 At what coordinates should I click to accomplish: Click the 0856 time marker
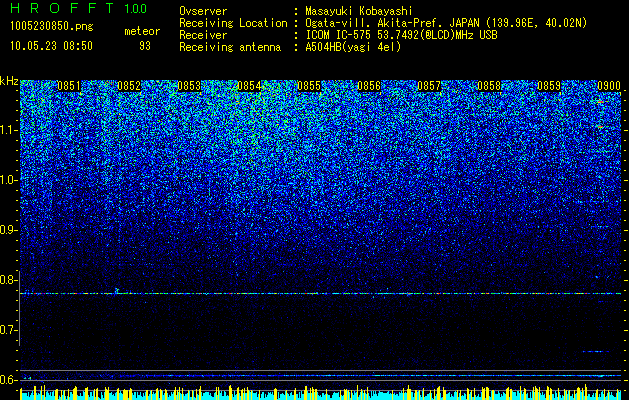369,86
